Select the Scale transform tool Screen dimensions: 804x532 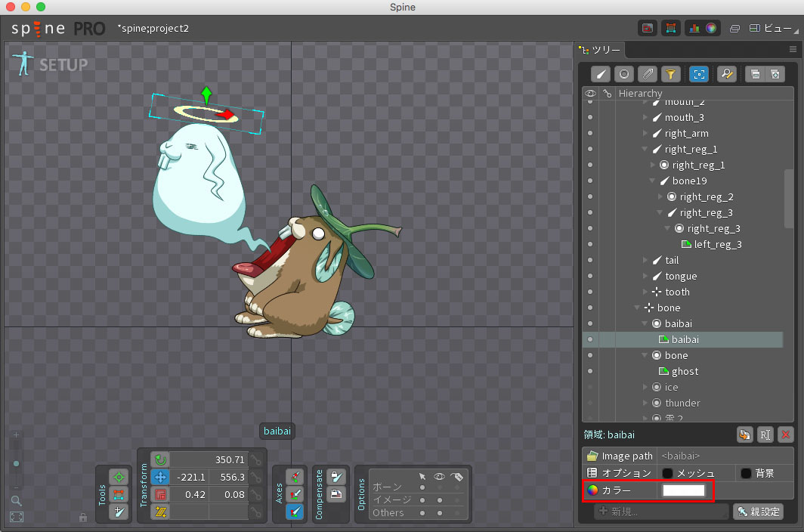pos(160,494)
